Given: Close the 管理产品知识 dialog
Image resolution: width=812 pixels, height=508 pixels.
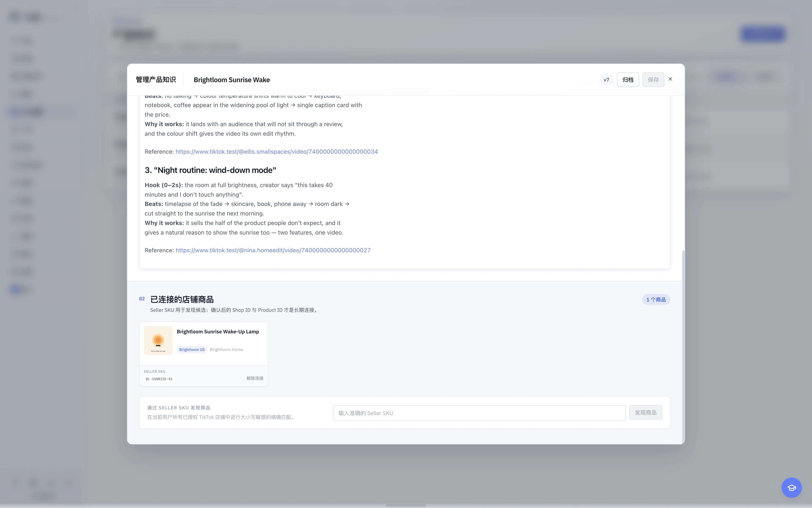Looking at the screenshot, I should pyautogui.click(x=670, y=79).
